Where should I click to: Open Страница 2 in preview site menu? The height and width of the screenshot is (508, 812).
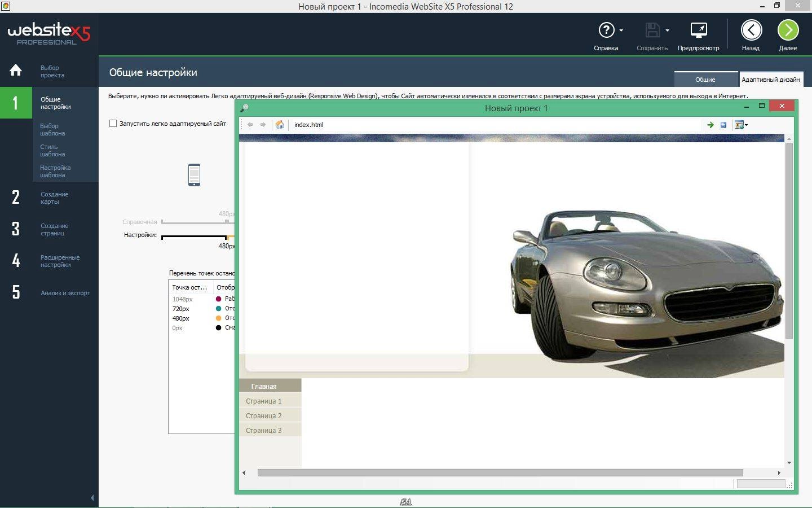[270, 415]
